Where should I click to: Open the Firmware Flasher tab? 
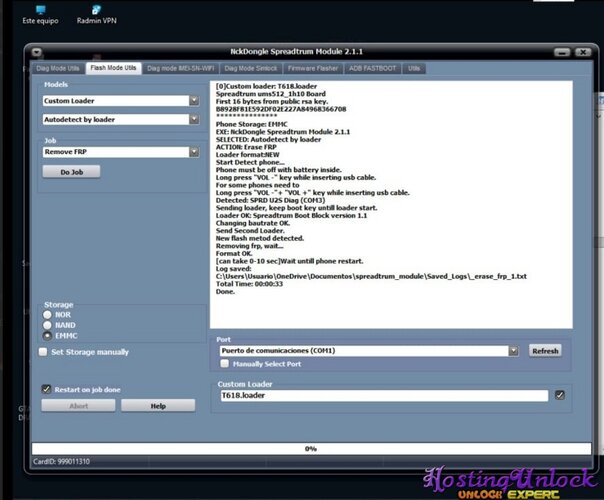pyautogui.click(x=313, y=69)
